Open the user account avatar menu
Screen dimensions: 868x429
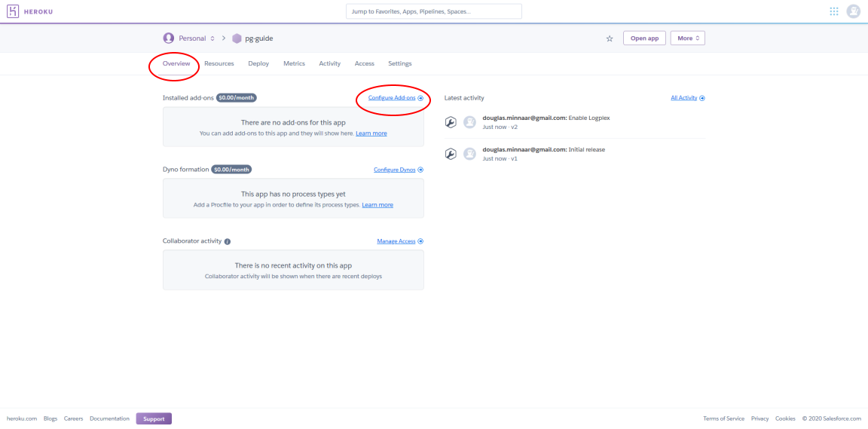[x=853, y=11]
